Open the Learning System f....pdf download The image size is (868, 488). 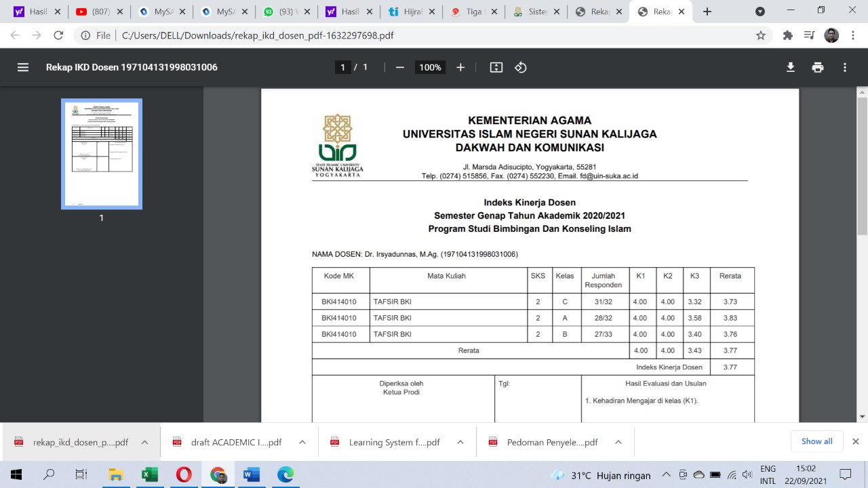pos(386,442)
